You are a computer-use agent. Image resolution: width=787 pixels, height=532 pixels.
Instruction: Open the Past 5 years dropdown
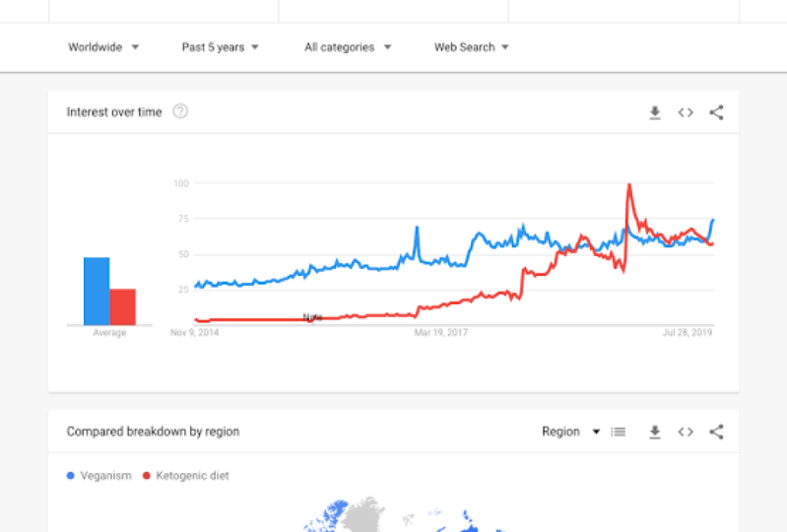[221, 47]
